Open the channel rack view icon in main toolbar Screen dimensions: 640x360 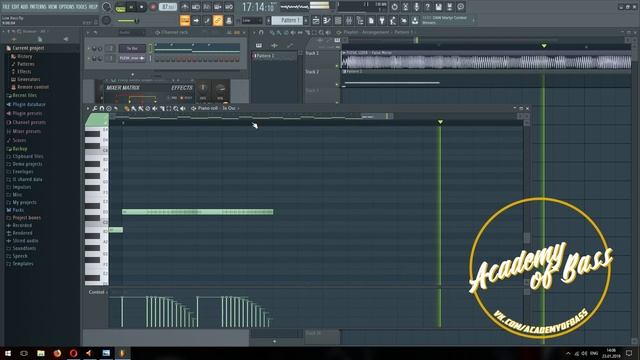pyautogui.click(x=338, y=20)
